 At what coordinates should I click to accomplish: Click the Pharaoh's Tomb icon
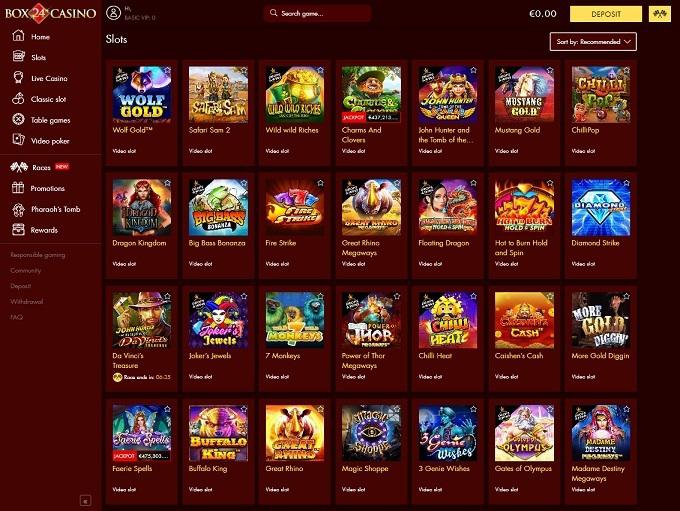[18, 210]
